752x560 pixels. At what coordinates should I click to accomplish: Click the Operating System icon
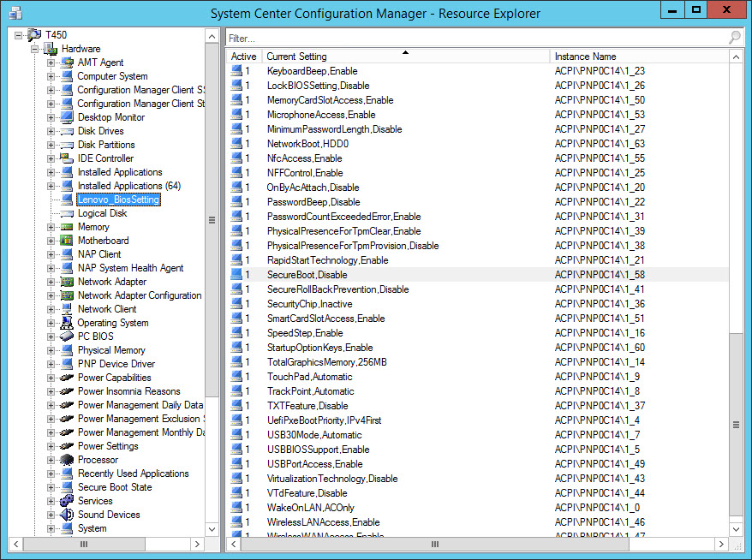coord(67,323)
